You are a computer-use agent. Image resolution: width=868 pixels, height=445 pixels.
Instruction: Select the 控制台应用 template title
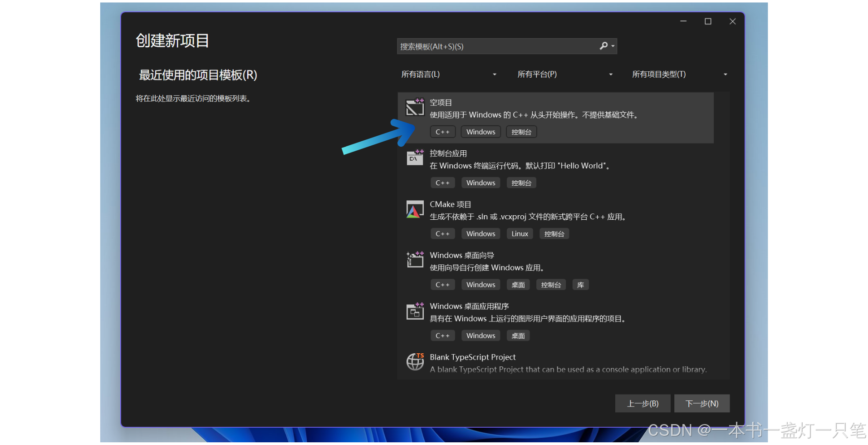click(x=448, y=153)
